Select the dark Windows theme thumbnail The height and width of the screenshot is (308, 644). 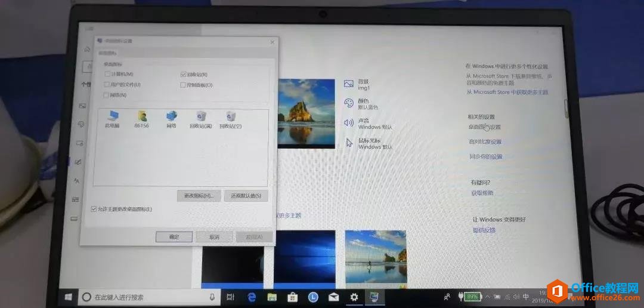[x=233, y=266]
